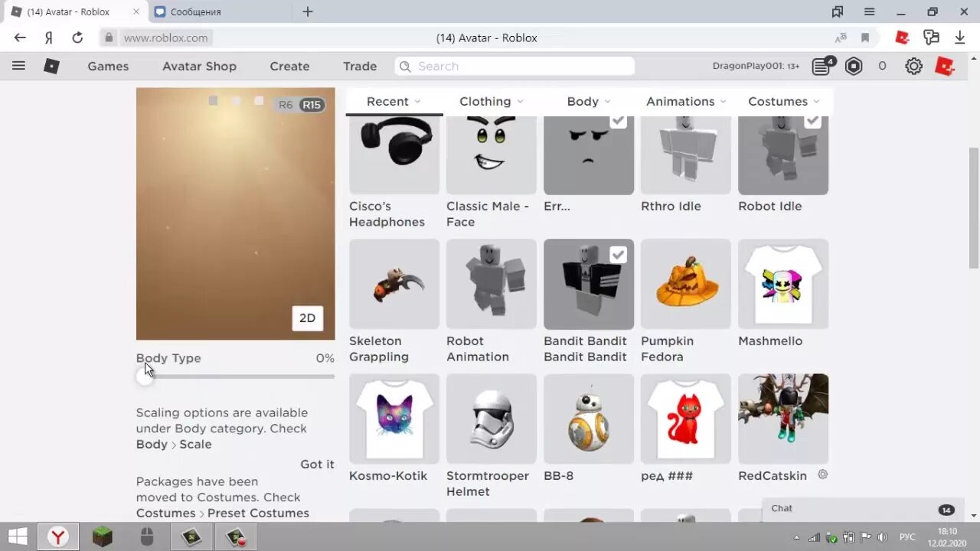This screenshot has height=551, width=980.
Task: Click the browser back arrow
Action: click(20, 37)
